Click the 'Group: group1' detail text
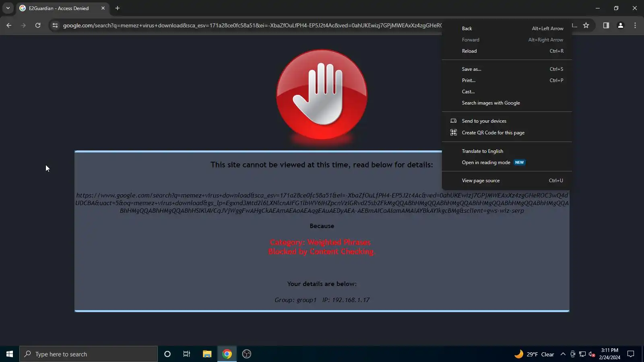Screen dimensions: 644x362 pos(295,300)
